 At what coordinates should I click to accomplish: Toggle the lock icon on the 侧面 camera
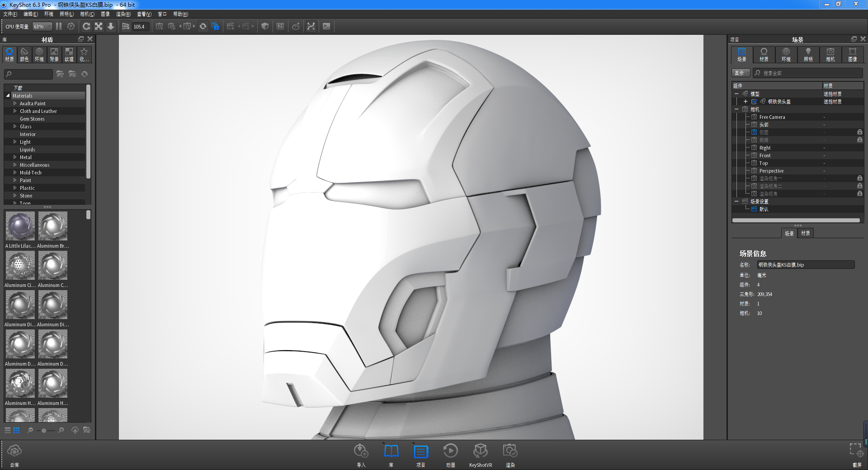tap(860, 132)
